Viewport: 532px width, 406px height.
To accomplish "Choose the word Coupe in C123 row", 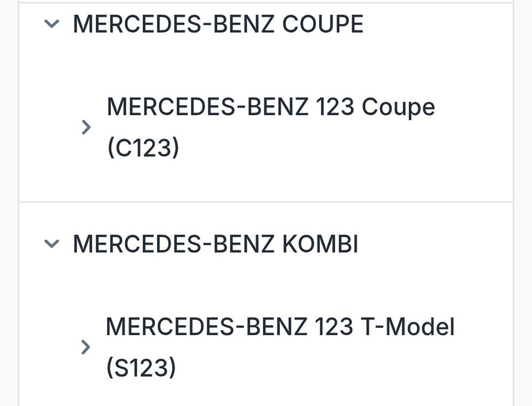I will pyautogui.click(x=398, y=106).
